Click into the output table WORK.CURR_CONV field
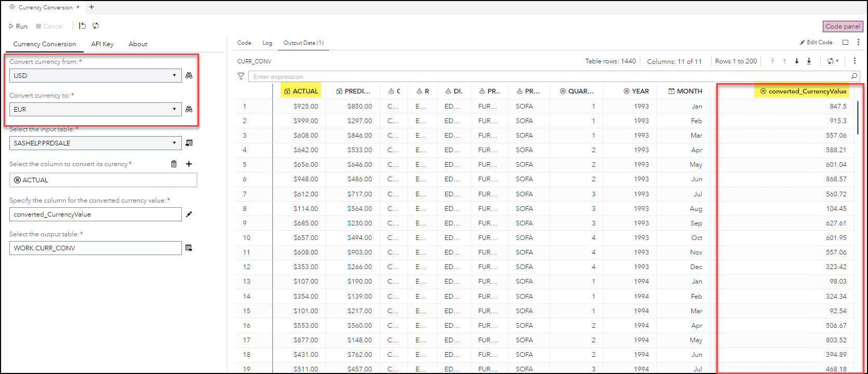The image size is (868, 374). click(x=96, y=248)
